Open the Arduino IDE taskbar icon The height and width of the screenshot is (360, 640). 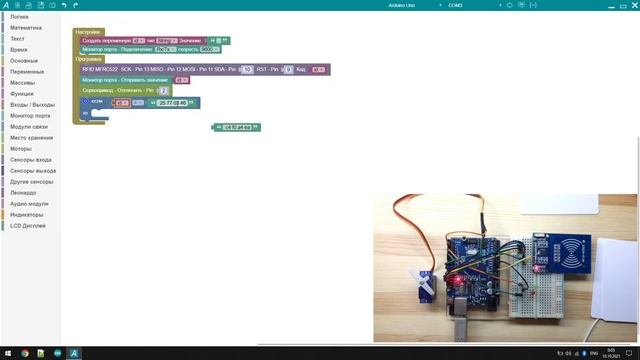(57, 353)
